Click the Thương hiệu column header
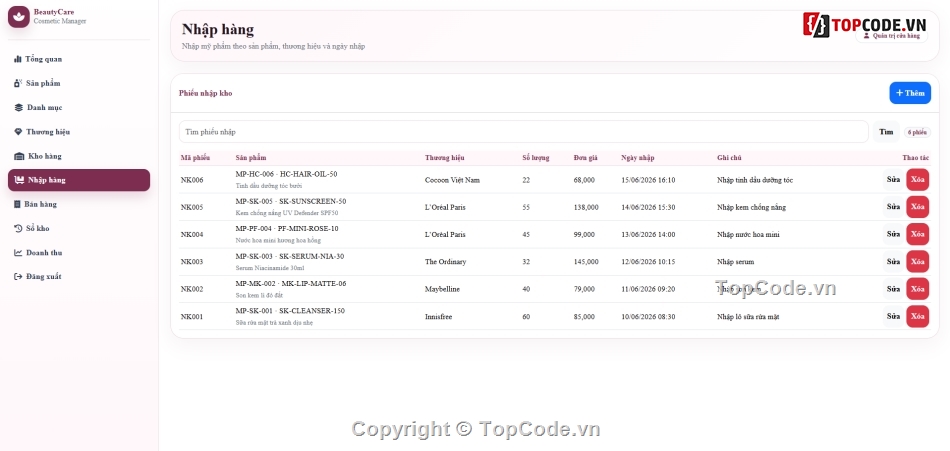 (x=445, y=158)
